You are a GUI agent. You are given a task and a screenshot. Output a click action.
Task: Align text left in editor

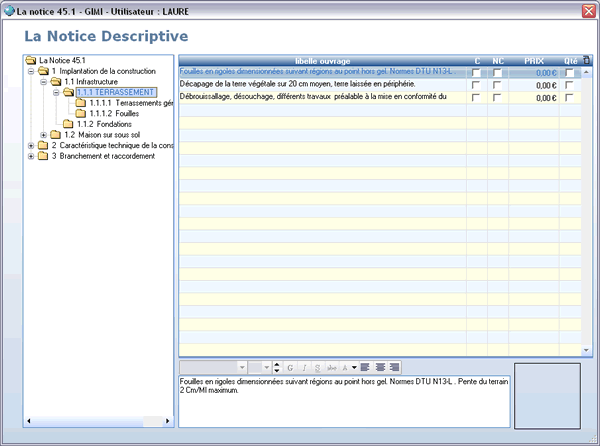pos(365,368)
